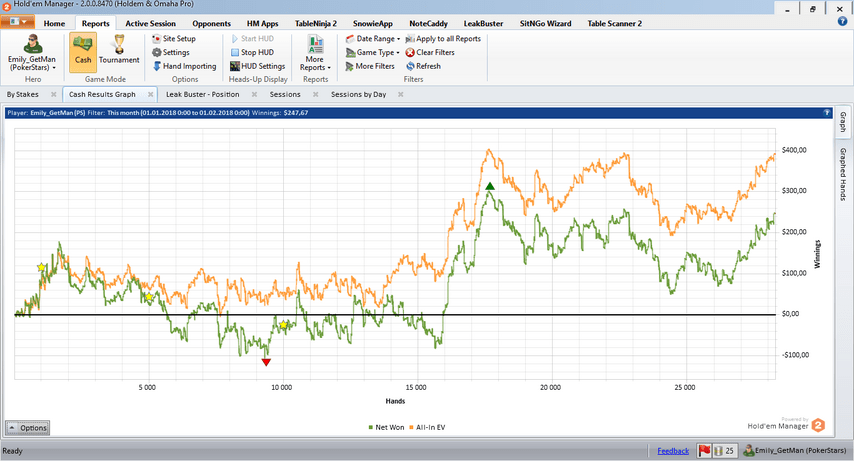Click Emily_GetMan (PokerStars) in status bar
Image resolution: width=854 pixels, height=461 pixels.
click(795, 451)
